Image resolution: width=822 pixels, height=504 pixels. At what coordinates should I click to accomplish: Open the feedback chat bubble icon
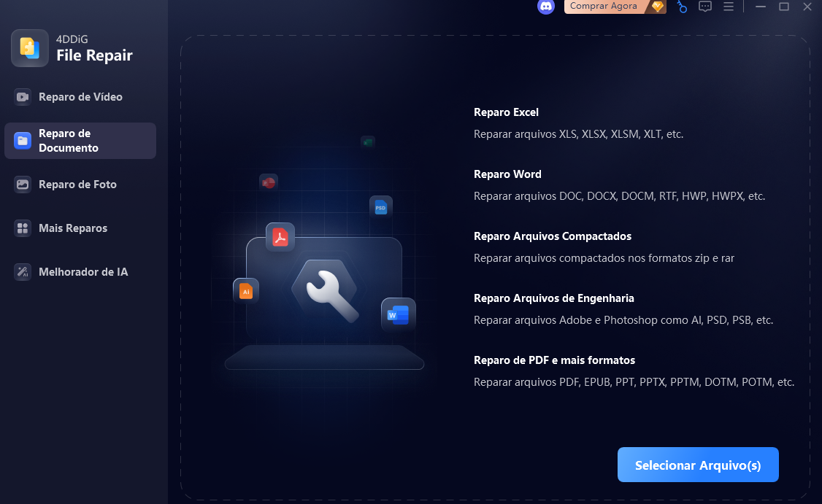(705, 7)
